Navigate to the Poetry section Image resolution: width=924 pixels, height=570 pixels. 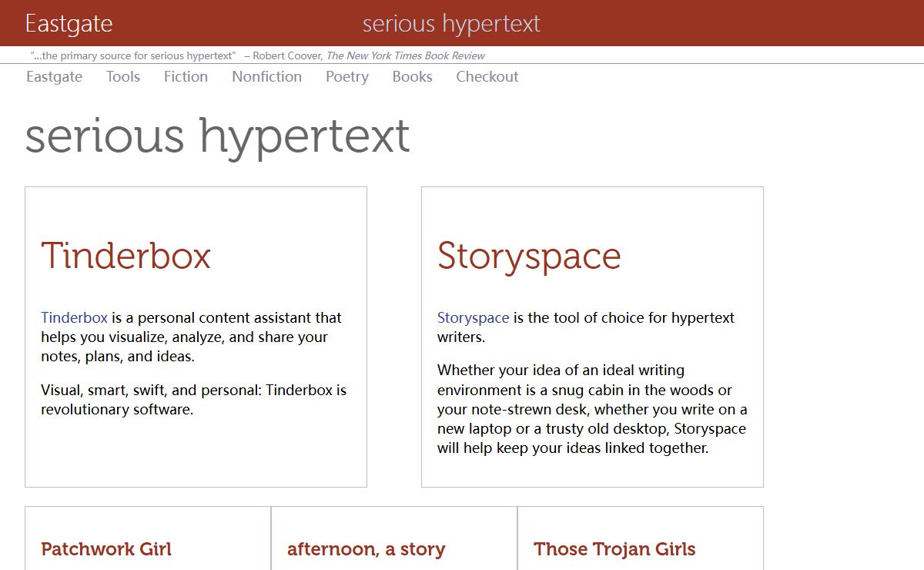click(346, 77)
